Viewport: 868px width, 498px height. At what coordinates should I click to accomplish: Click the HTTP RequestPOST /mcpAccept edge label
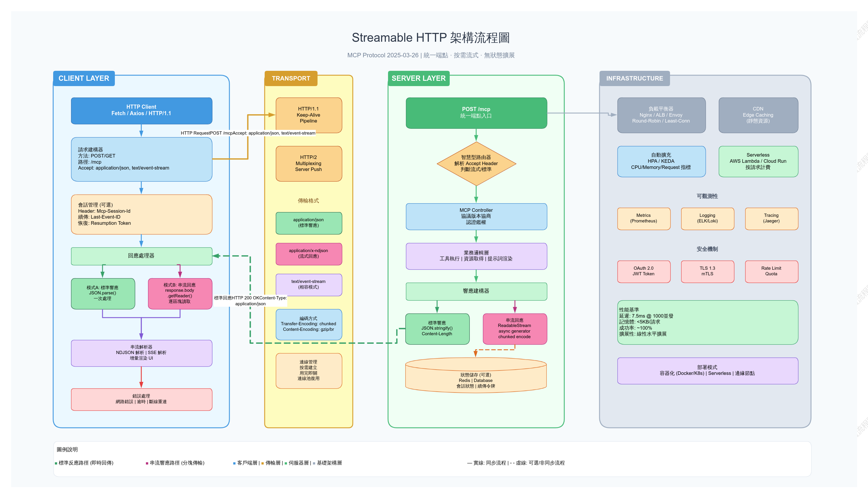248,133
